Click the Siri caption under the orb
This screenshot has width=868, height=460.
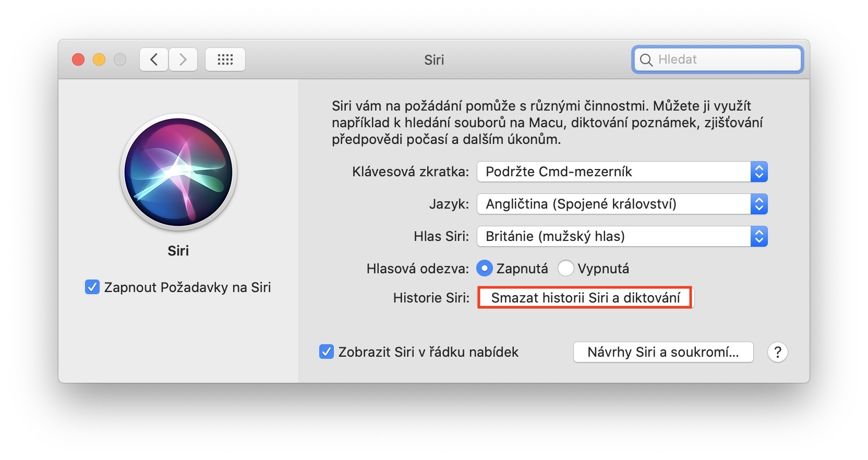178,251
